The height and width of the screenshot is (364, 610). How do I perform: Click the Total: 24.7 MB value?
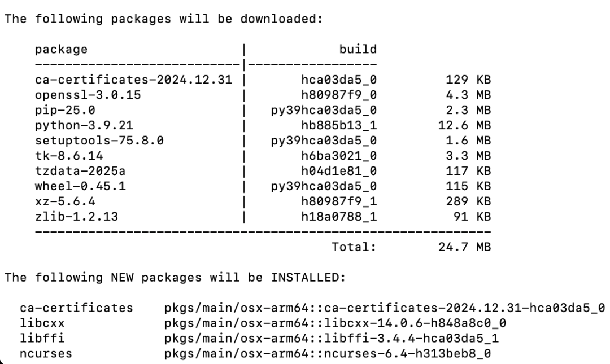[x=464, y=247]
